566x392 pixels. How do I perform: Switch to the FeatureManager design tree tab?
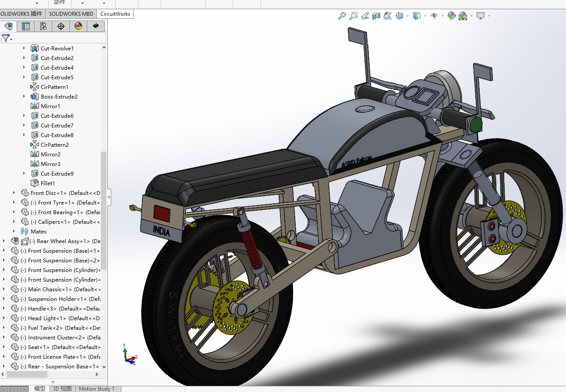[8, 26]
